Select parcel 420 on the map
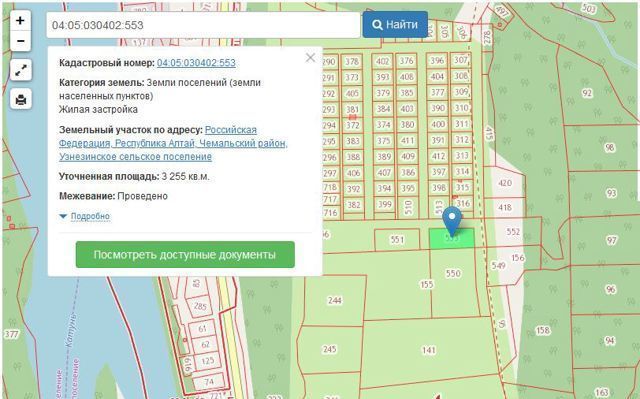 coord(505,183)
